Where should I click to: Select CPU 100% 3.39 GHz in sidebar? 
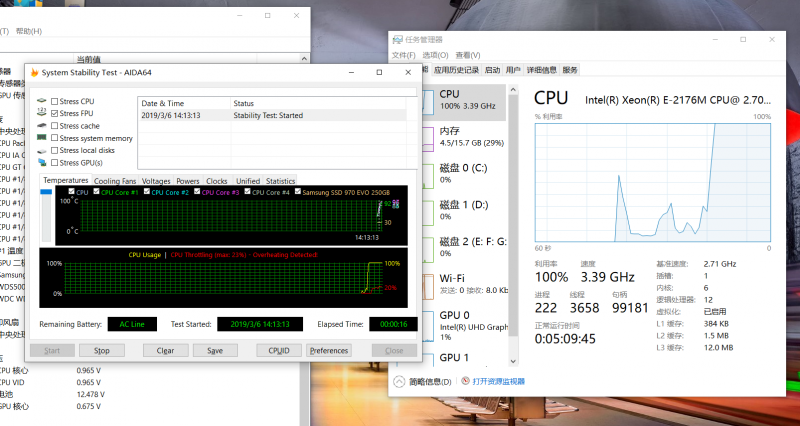pyautogui.click(x=463, y=101)
